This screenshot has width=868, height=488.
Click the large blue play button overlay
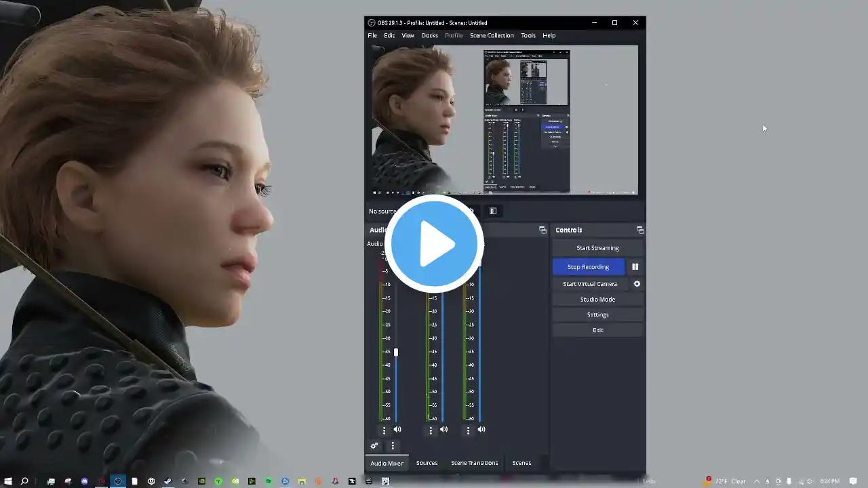tap(434, 243)
